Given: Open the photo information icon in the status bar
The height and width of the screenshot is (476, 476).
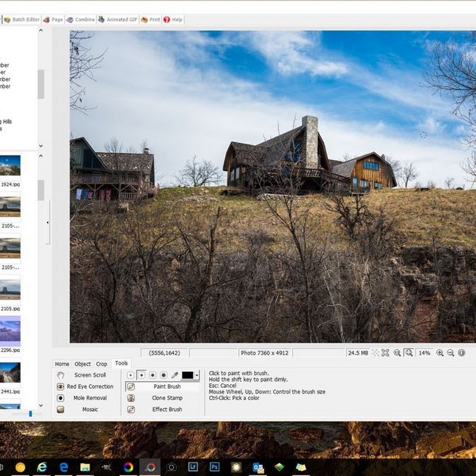Looking at the screenshot, I should [461, 353].
